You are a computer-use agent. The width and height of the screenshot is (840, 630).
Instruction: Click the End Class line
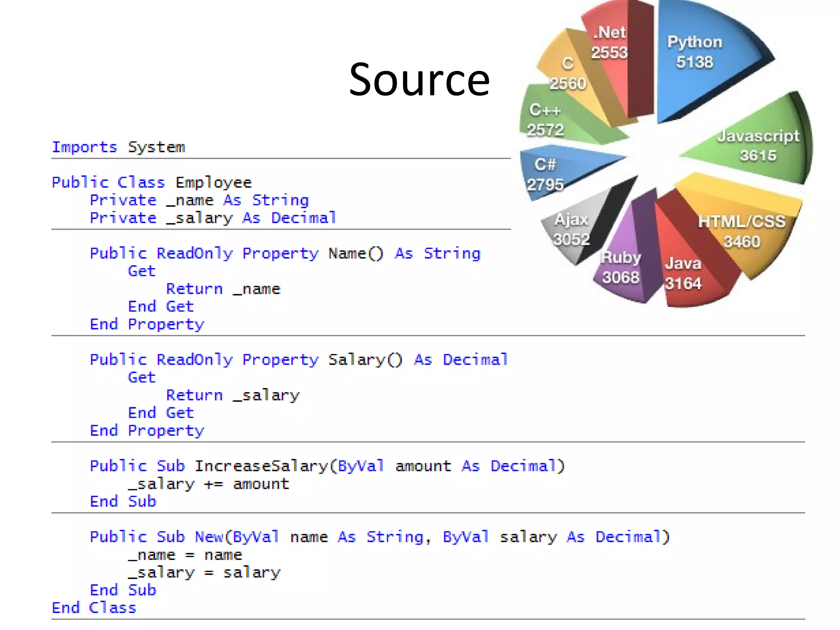tap(94, 607)
